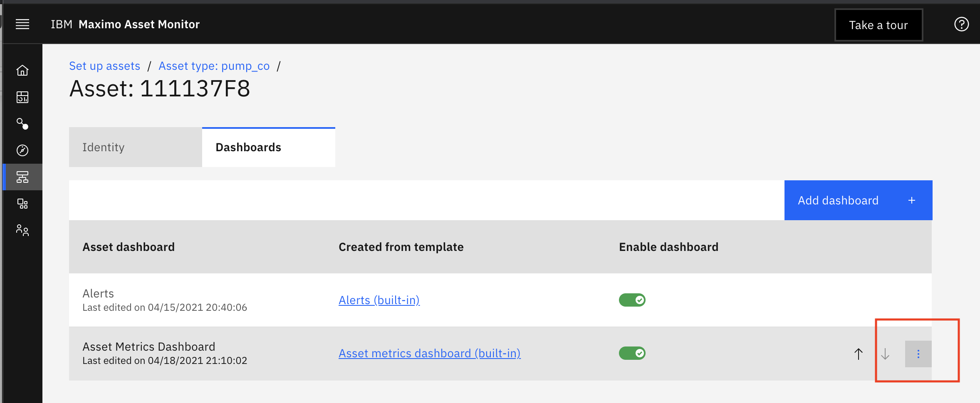Screen dimensions: 980x403
Task: Go to Home in the sidebar
Action: 22,70
